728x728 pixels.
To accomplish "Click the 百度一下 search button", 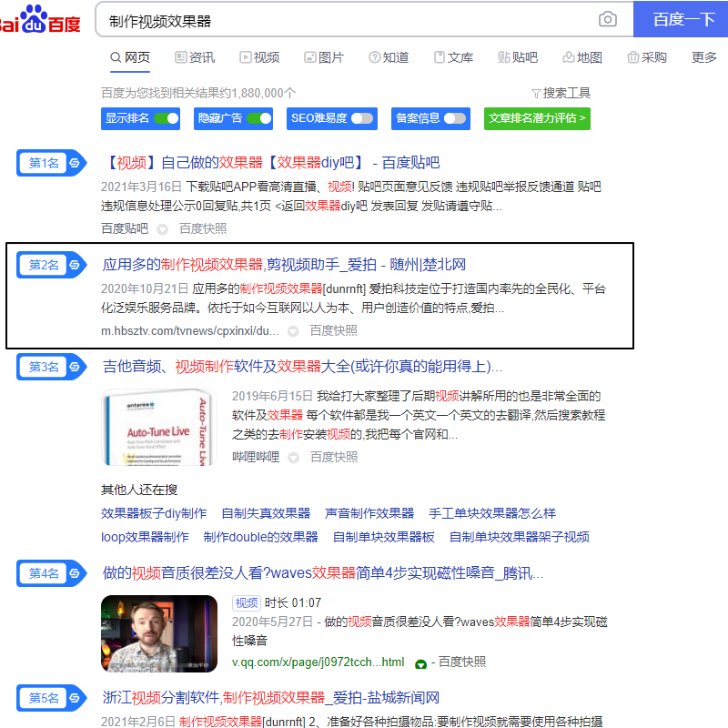I will (x=681, y=19).
